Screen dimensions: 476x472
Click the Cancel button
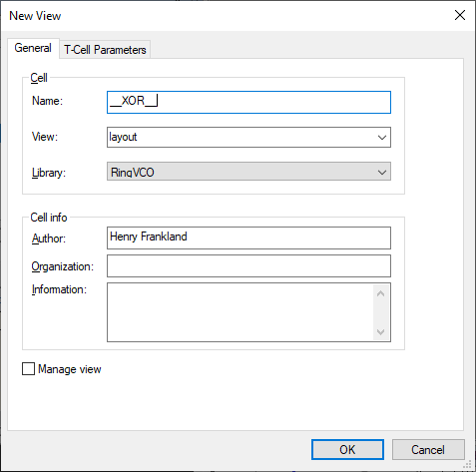(x=428, y=450)
